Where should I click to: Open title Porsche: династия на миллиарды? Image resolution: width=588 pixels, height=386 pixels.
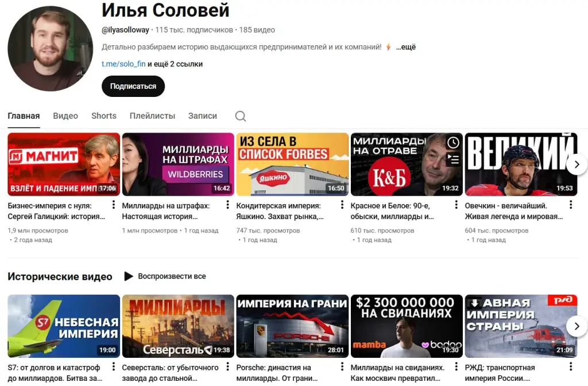277,373
